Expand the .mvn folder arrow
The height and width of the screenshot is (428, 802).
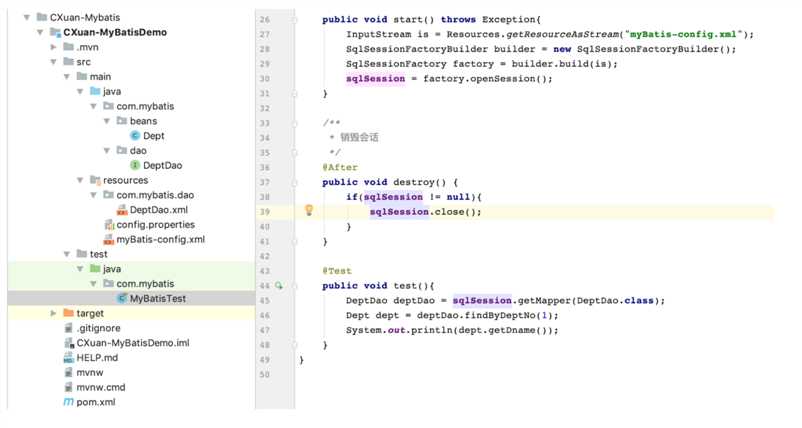[x=53, y=47]
